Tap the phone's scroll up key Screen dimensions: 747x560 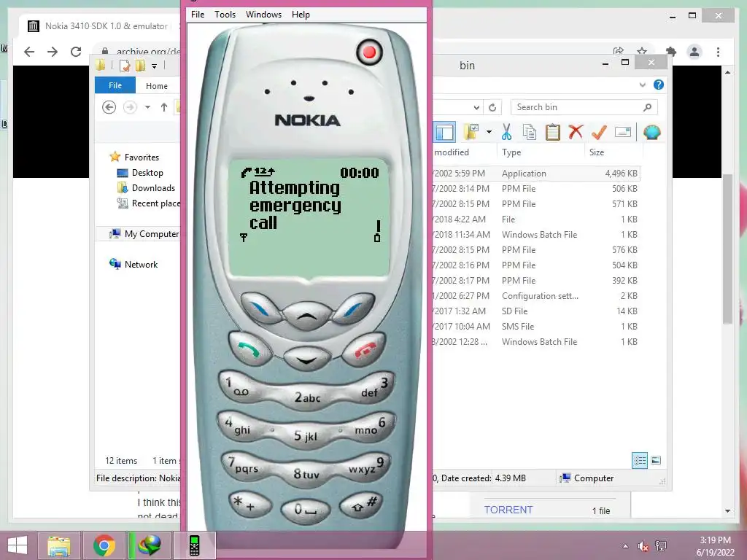coord(307,315)
